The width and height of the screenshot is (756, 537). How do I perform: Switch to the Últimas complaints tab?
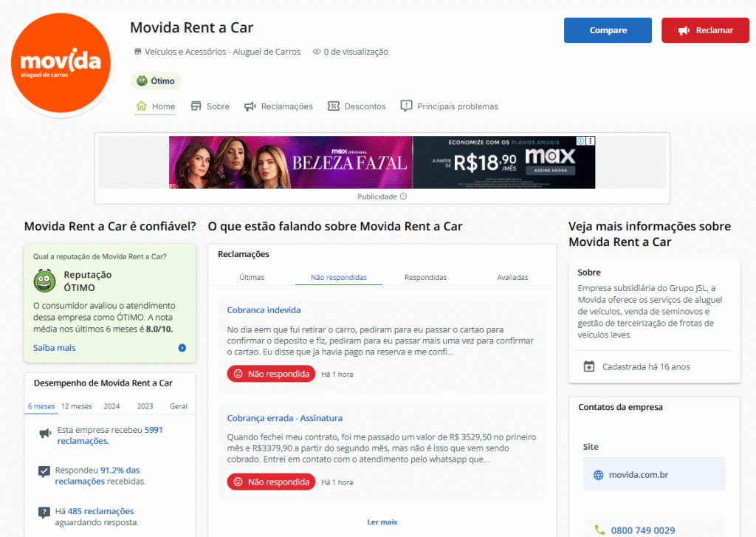pyautogui.click(x=252, y=278)
